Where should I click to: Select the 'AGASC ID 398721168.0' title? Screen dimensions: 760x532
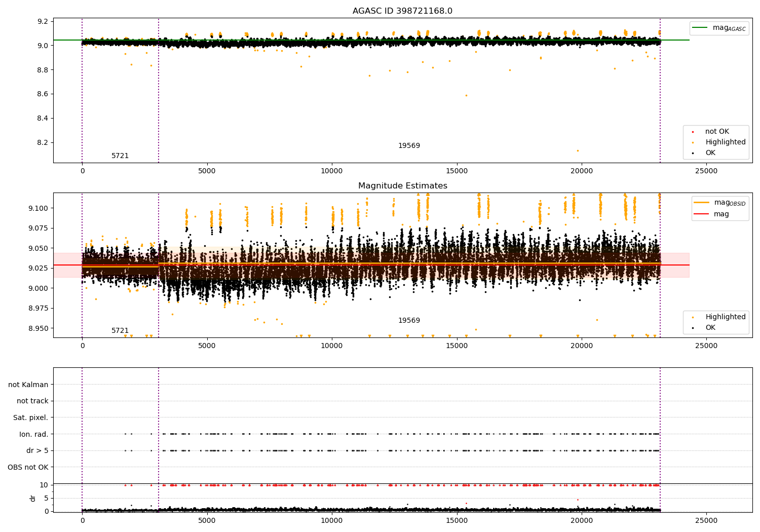click(402, 11)
